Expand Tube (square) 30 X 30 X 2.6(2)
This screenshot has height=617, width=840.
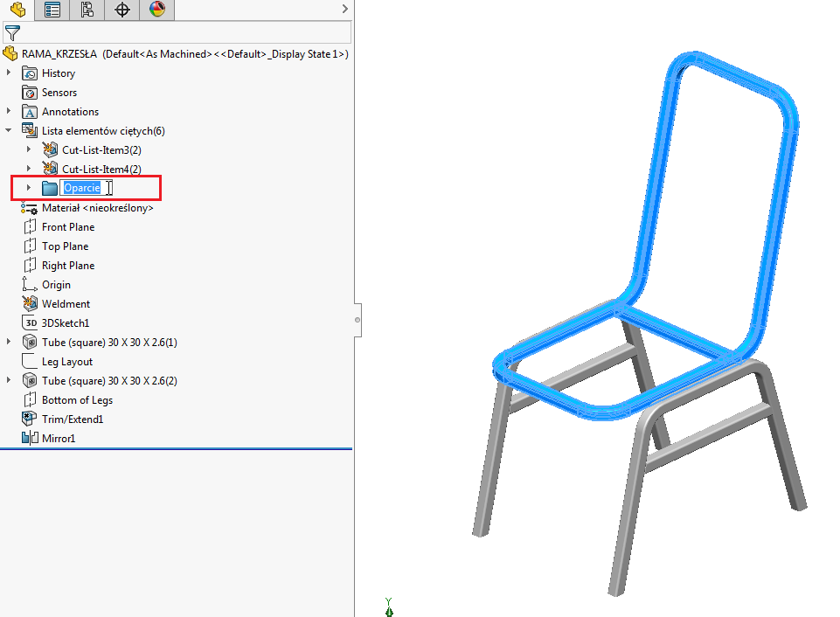(x=9, y=380)
